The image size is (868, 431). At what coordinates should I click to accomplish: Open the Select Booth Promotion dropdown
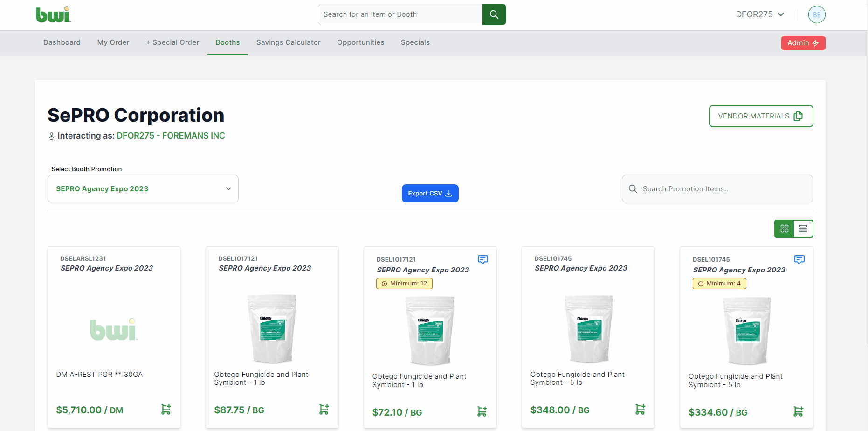tap(143, 189)
